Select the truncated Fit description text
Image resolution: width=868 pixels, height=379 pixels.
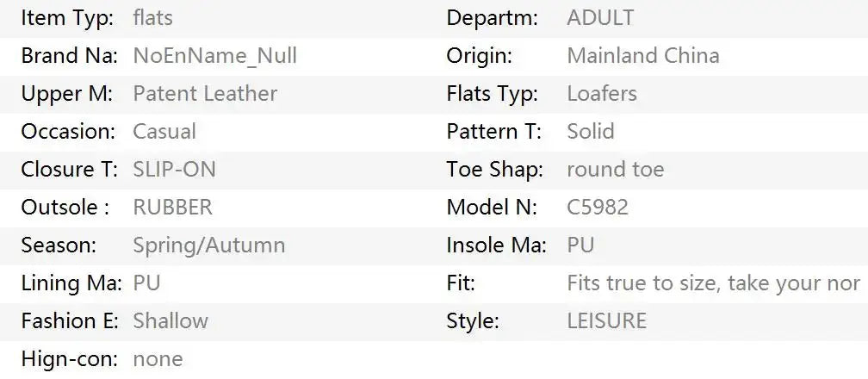(714, 283)
